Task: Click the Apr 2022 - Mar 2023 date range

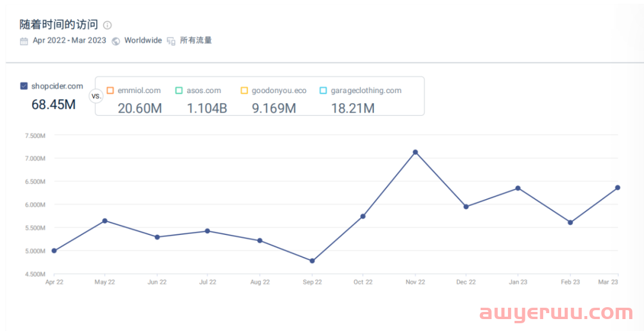Action: click(69, 41)
